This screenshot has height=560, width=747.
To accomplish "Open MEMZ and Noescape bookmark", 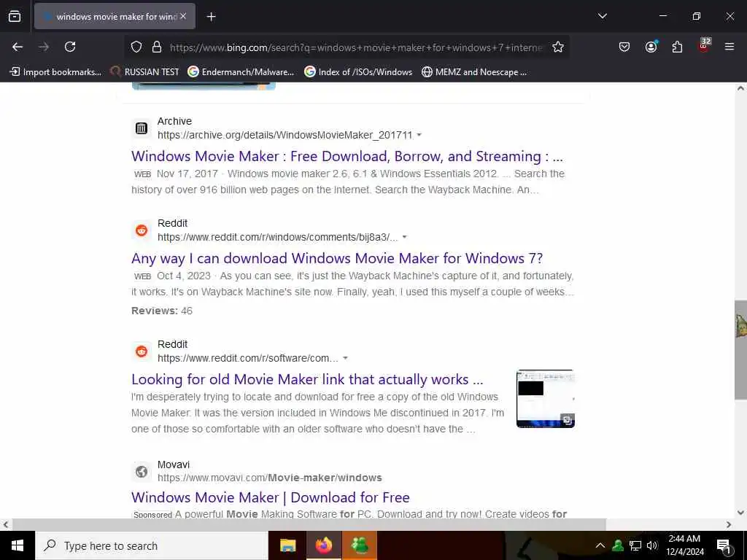I will coord(474,72).
